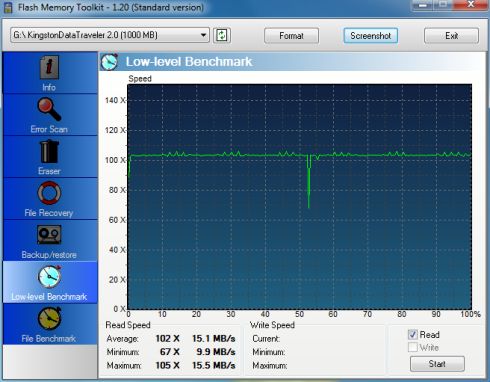This screenshot has height=382, width=490.
Task: Open the Error Scan magnifier icon
Action: (49, 109)
